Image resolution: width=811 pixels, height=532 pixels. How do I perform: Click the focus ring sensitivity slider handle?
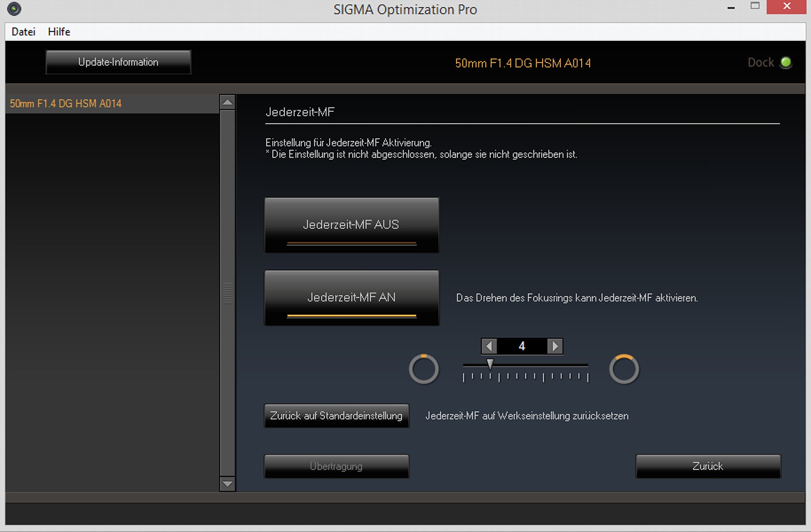coord(490,364)
